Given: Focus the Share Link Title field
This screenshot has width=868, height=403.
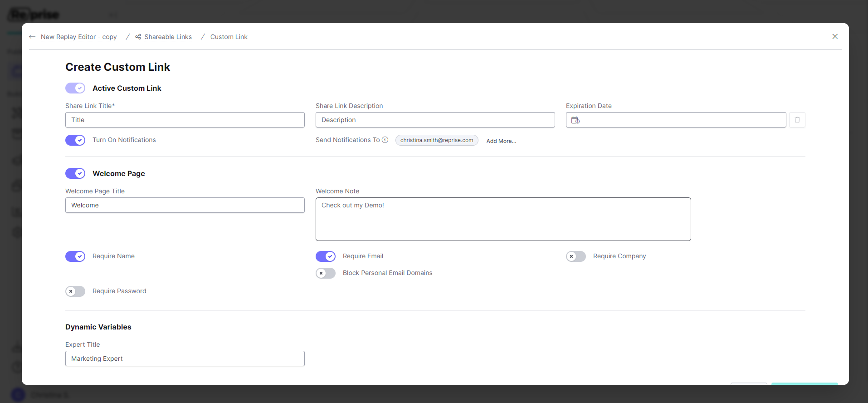Looking at the screenshot, I should click(185, 120).
